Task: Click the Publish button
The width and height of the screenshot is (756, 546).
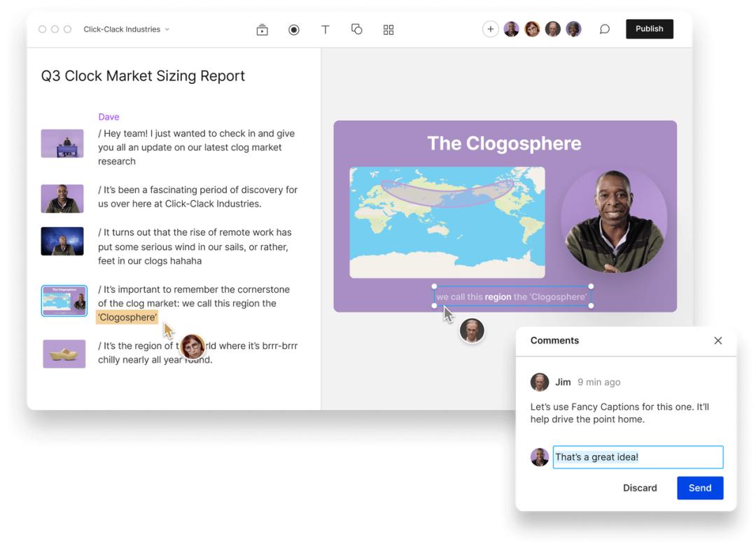Action: 650,29
